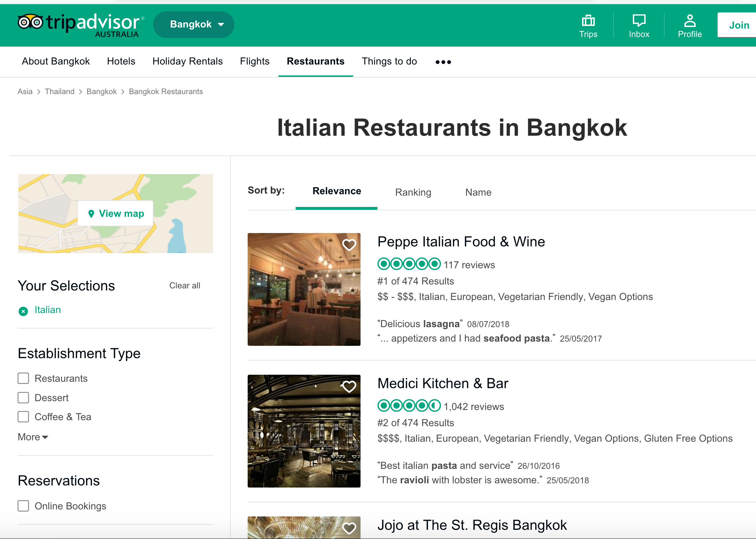Click the map pin icon on View map
This screenshot has width=756, height=539.
click(91, 214)
